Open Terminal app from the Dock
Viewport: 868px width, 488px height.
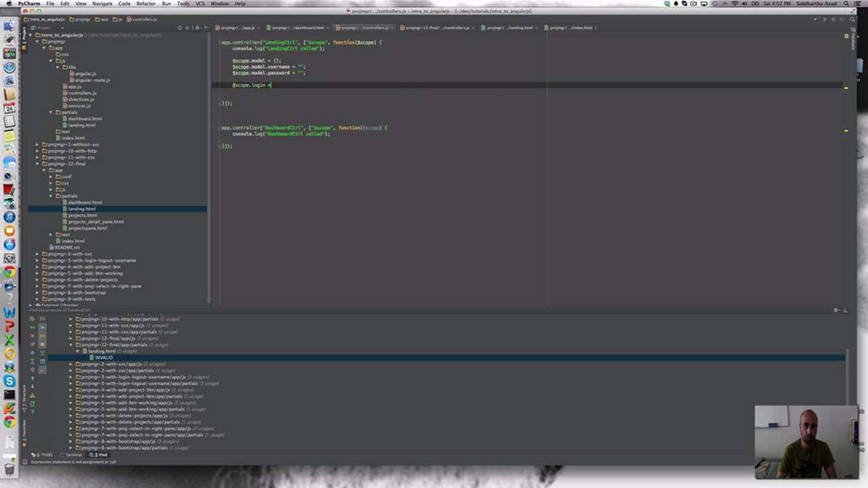tap(9, 394)
